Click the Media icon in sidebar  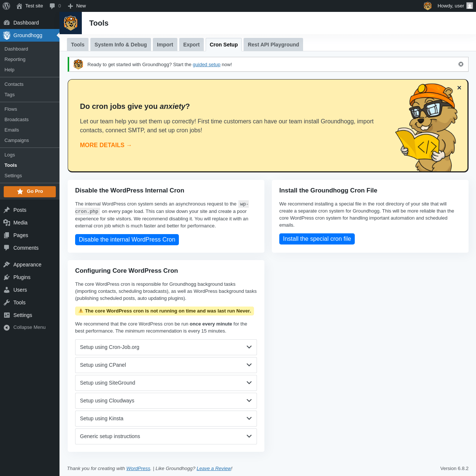pos(7,223)
